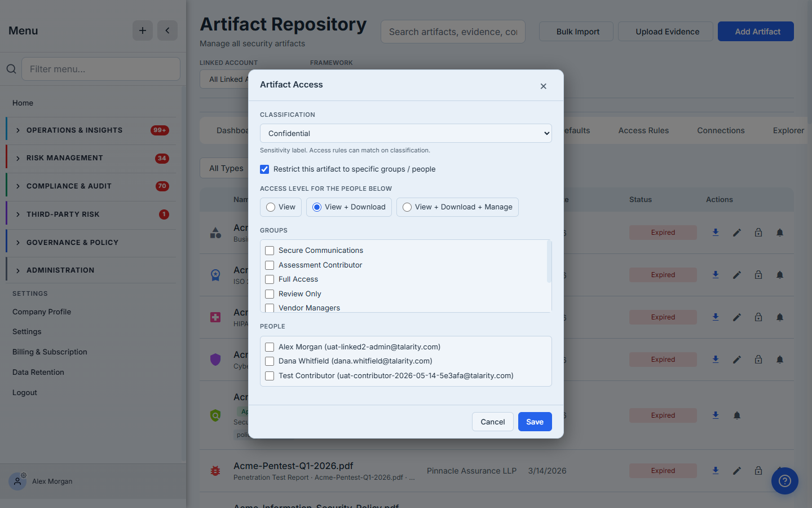Check the Full Access group
This screenshot has height=508, width=812.
(x=270, y=279)
